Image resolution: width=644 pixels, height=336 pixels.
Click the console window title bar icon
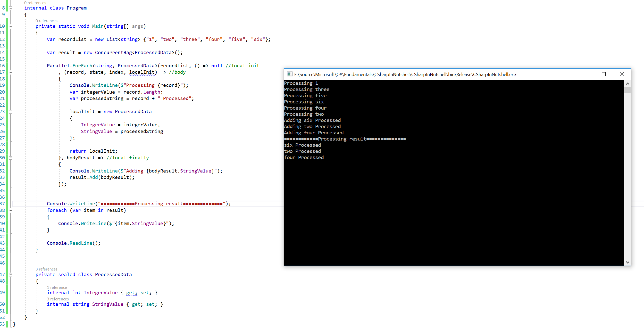289,74
